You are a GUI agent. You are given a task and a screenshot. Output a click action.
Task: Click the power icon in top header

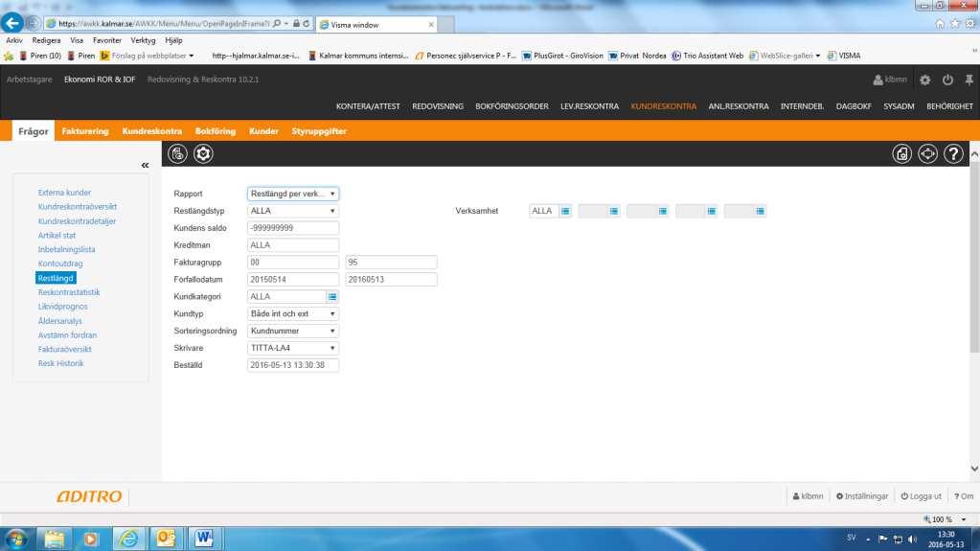[947, 80]
